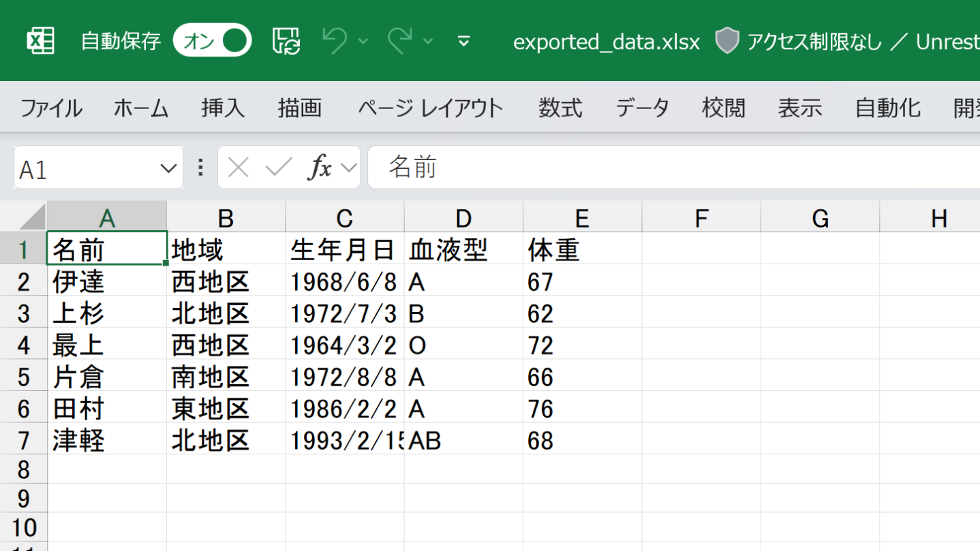This screenshot has height=551, width=980.
Task: Click the 生年月日 header cell
Action: [x=345, y=249]
